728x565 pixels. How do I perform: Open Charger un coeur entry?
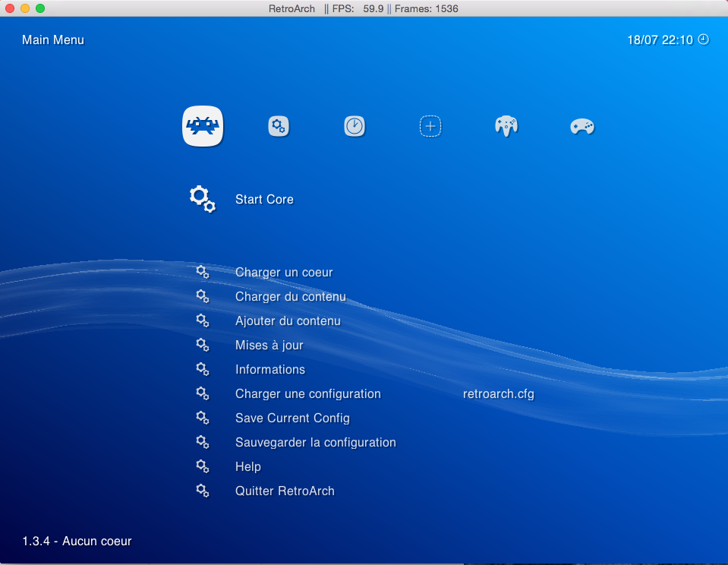pyautogui.click(x=284, y=273)
